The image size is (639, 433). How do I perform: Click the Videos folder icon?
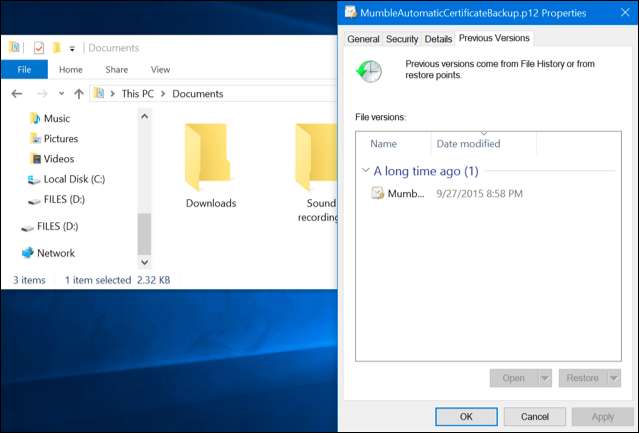click(x=36, y=158)
